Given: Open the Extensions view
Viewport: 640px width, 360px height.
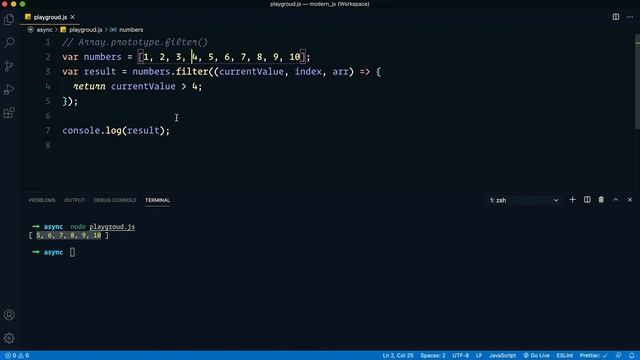Looking at the screenshot, I should click(x=9, y=113).
